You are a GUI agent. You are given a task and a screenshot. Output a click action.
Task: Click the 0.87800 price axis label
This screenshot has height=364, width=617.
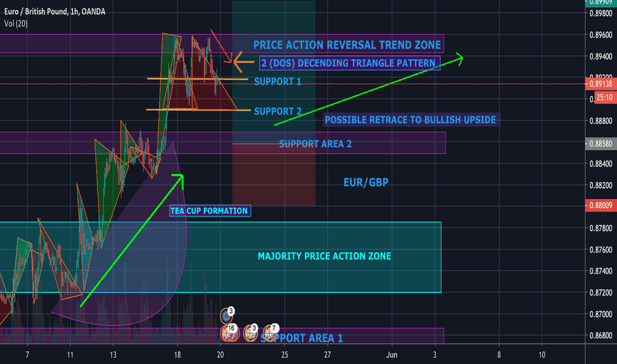[x=600, y=228]
